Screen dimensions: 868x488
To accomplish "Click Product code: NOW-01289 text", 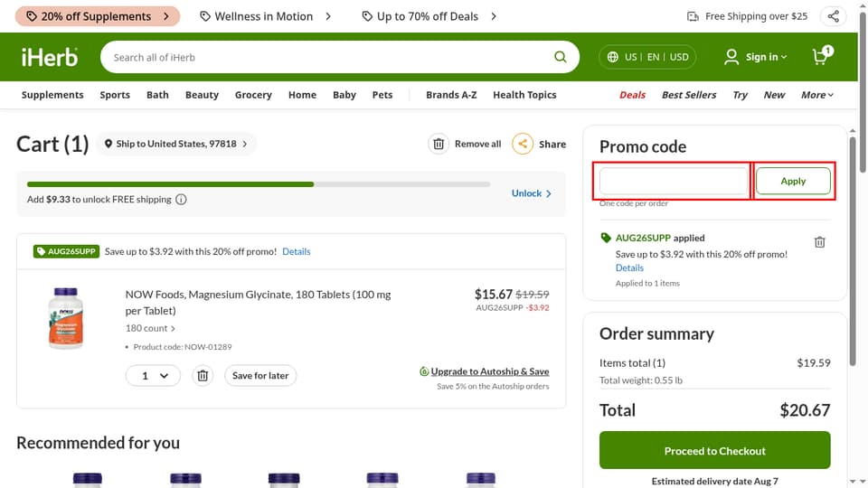I will point(183,347).
